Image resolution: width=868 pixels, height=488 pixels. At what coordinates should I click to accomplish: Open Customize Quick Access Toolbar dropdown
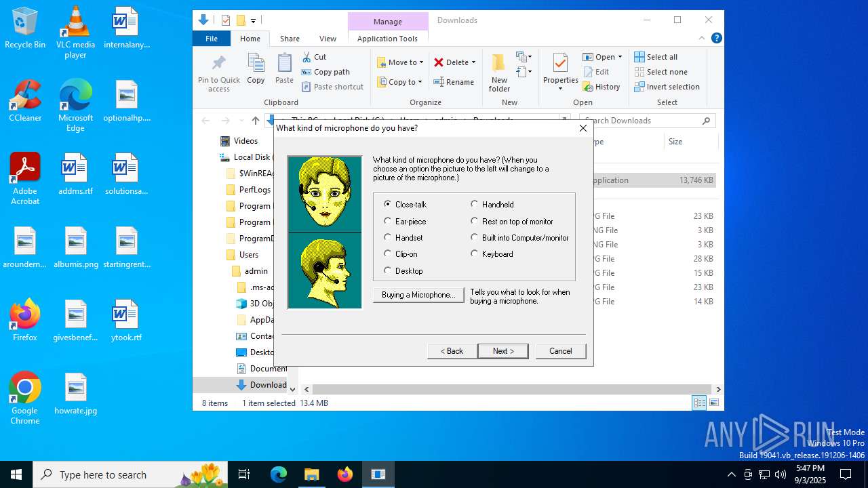point(253,21)
